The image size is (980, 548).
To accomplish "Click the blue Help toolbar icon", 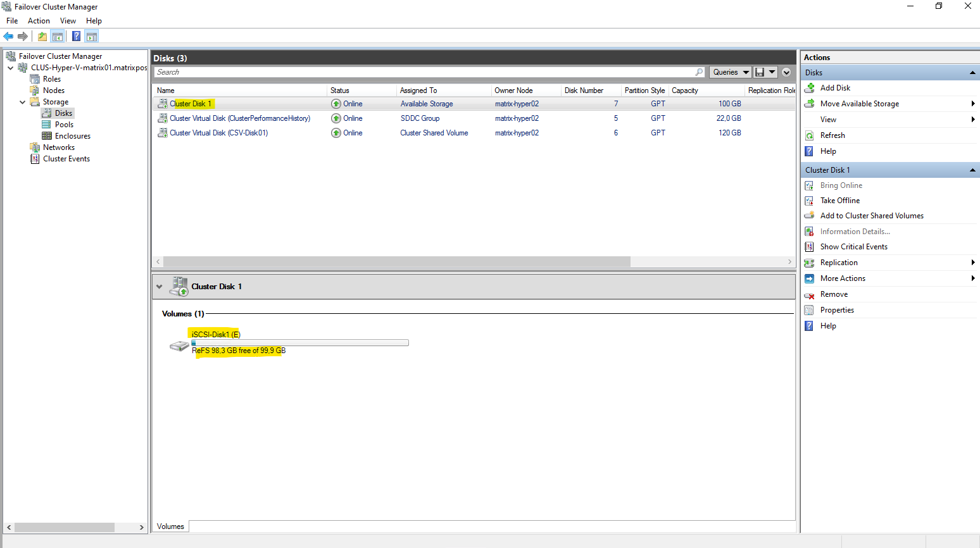I will point(76,37).
